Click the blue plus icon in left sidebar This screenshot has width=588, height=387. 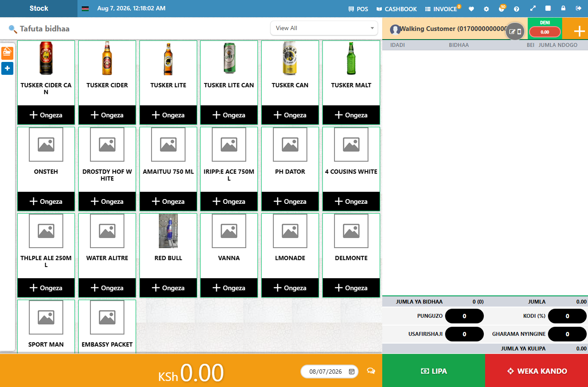(7, 68)
